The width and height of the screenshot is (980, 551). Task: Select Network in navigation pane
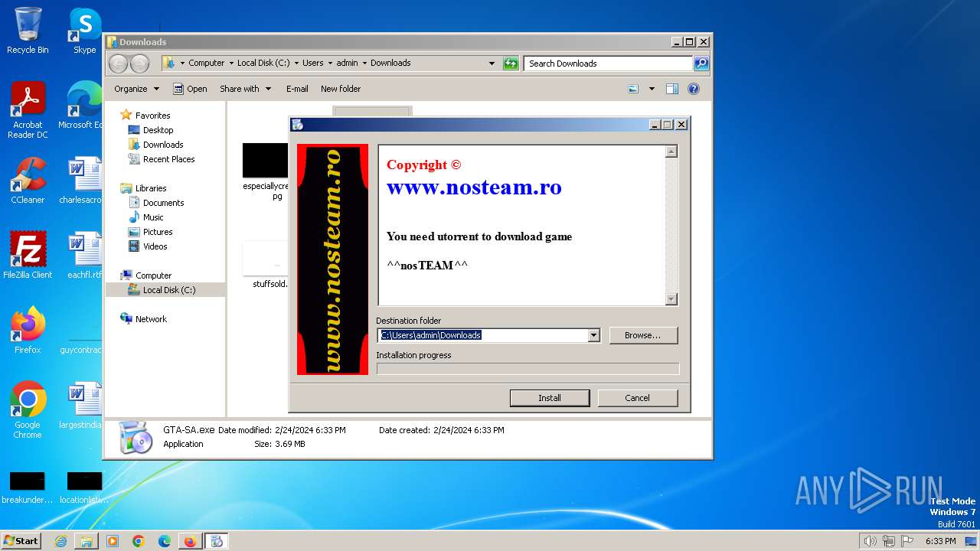coord(151,319)
